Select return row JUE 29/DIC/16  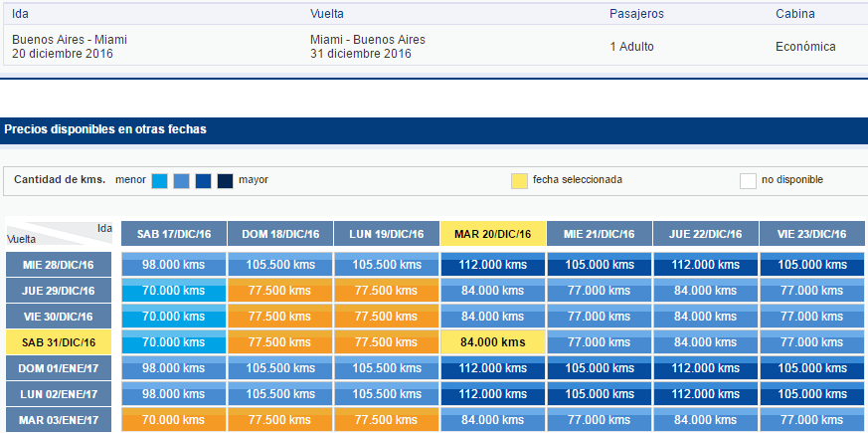[59, 291]
